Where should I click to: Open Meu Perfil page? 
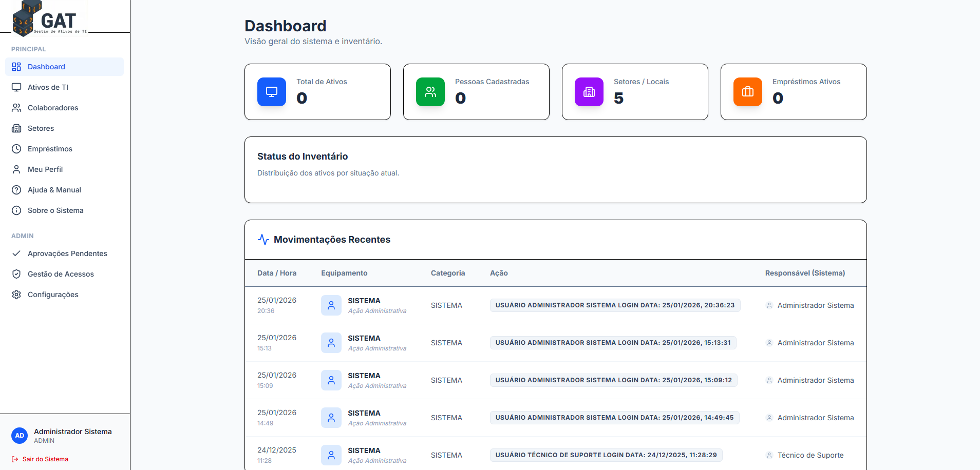pos(45,169)
